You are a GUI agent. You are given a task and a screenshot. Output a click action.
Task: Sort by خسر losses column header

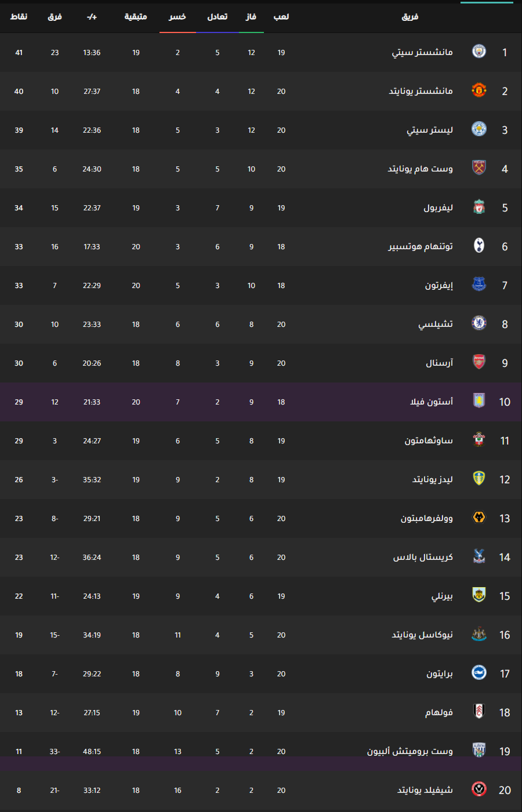(x=177, y=17)
